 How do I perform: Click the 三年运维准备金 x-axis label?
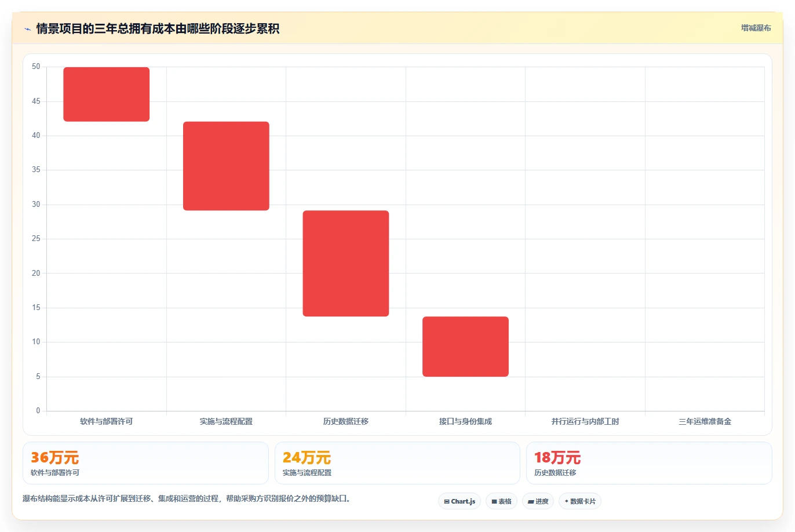(705, 421)
